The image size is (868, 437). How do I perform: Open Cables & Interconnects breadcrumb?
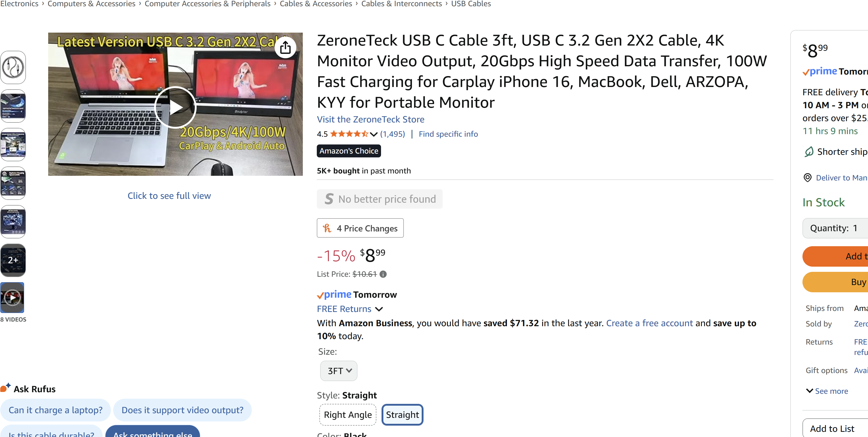point(401,4)
